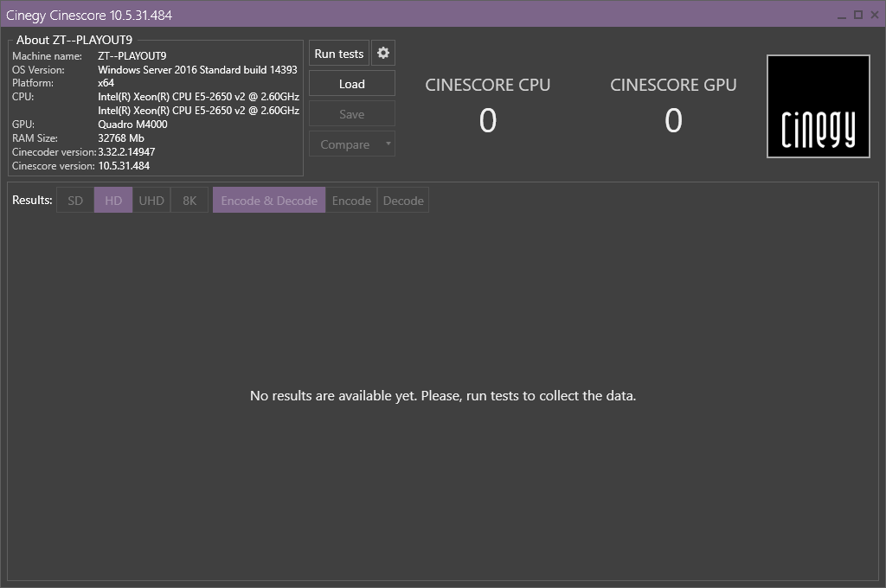The width and height of the screenshot is (886, 588).
Task: Select the HD results tab
Action: pos(113,201)
